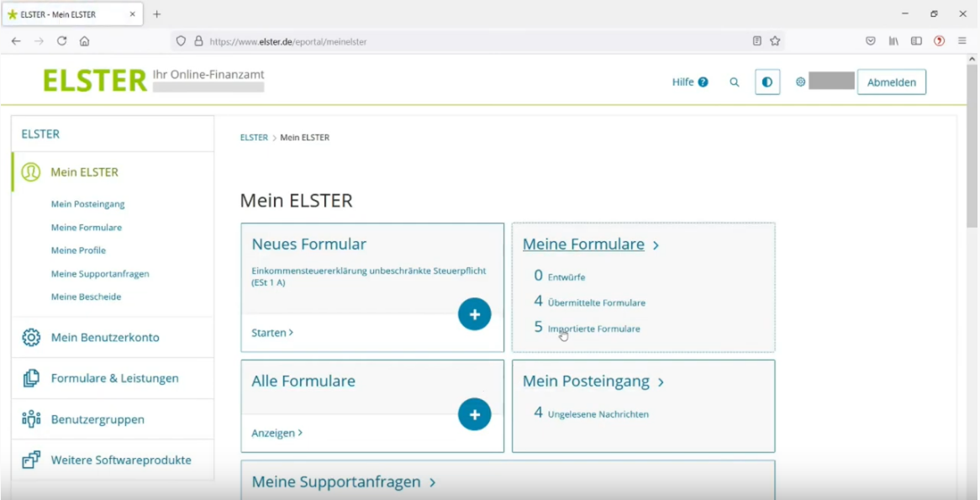Open the Meine Formulare card heading
This screenshot has height=500, width=980.
(583, 245)
